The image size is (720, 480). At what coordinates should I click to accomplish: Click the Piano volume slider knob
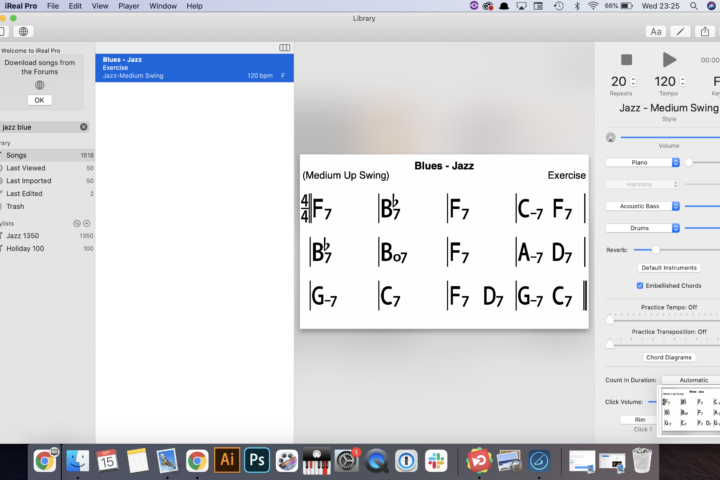[688, 162]
